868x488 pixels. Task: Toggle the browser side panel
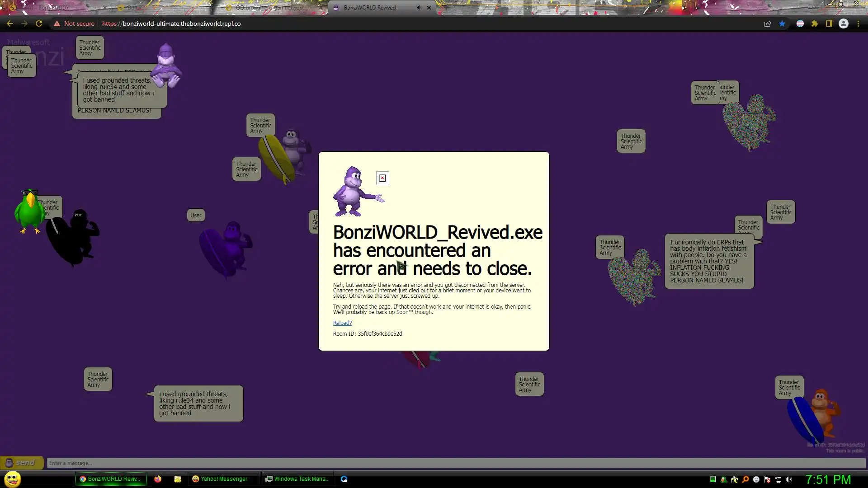(x=829, y=23)
